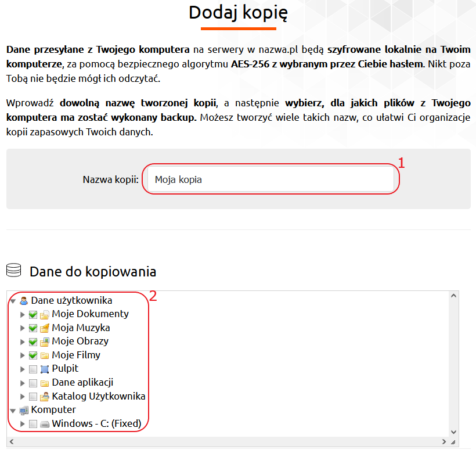Click the Dane do kopiowania heading

pos(93,271)
